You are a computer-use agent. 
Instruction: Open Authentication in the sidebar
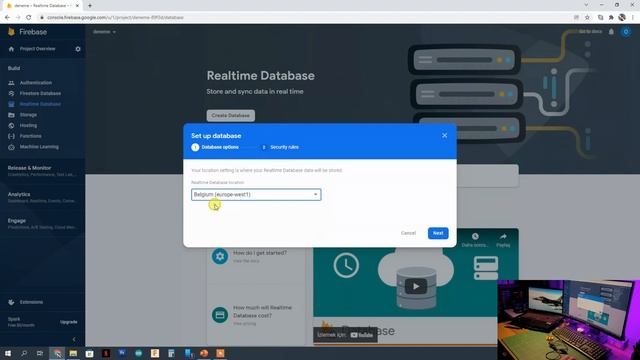coord(36,83)
